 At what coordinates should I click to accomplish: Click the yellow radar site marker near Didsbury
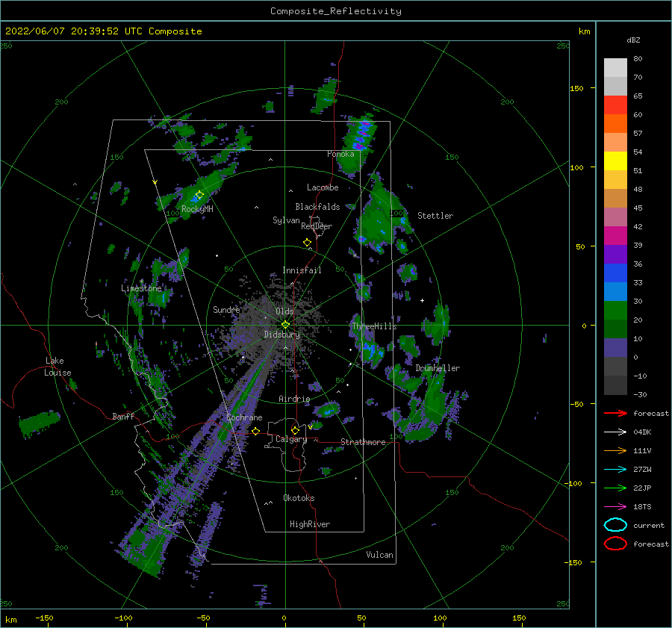[x=285, y=325]
